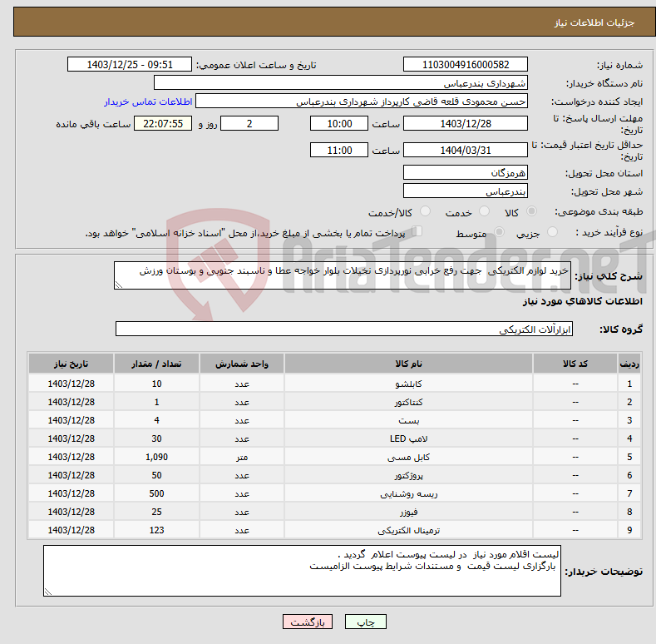Click the واحد شمارش column header
Image resolution: width=656 pixels, height=644 pixels.
pos(242,364)
